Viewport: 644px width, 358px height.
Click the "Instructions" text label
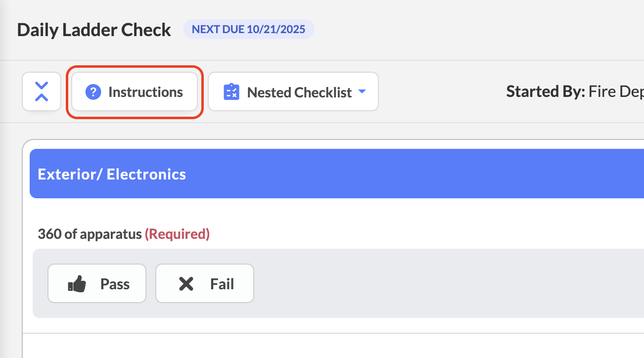coord(145,92)
